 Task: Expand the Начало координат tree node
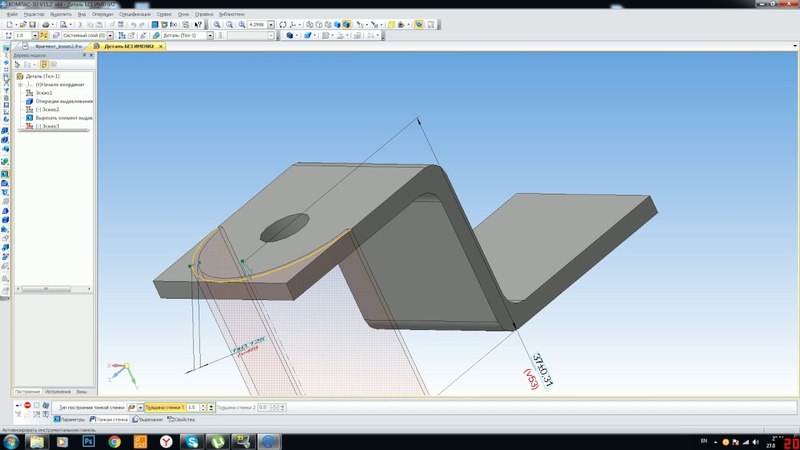pos(19,85)
